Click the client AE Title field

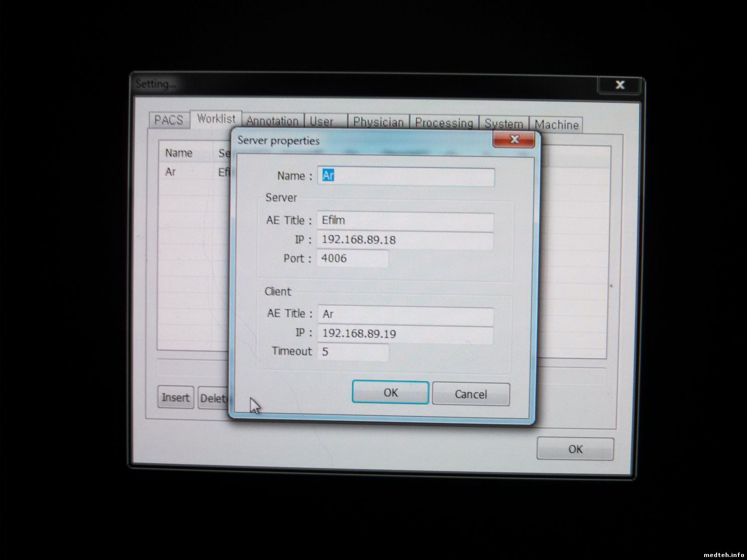pyautogui.click(x=405, y=314)
